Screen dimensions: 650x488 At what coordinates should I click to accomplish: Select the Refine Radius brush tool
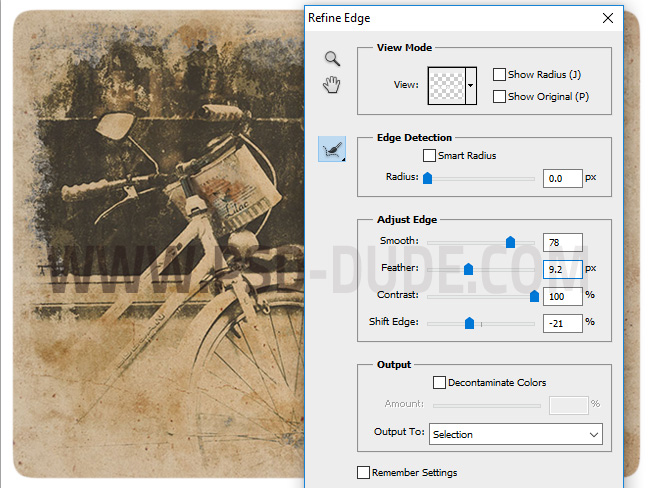tap(332, 150)
